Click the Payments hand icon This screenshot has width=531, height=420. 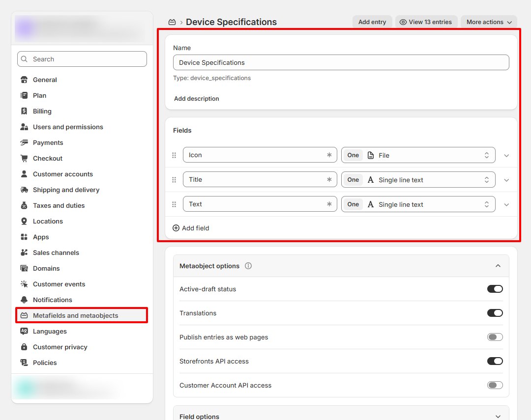(24, 143)
